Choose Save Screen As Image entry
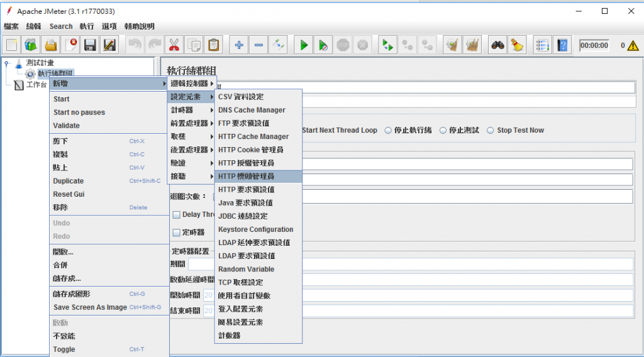 [109, 307]
